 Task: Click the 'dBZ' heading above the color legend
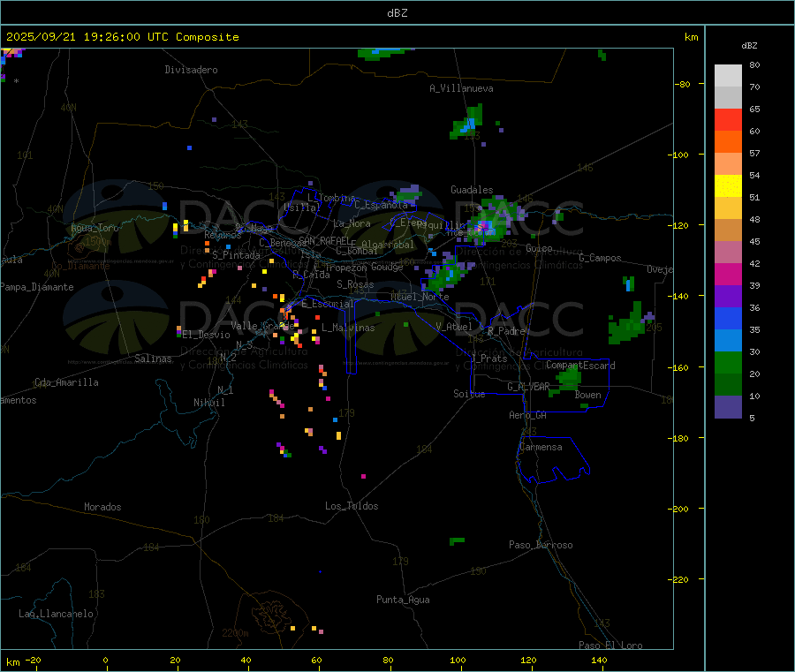coord(749,46)
